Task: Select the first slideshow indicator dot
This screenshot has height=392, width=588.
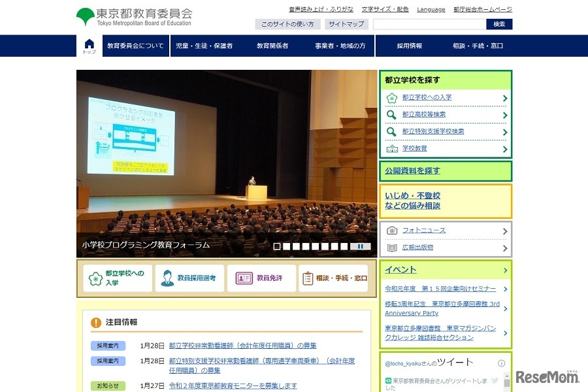Action: tap(277, 246)
